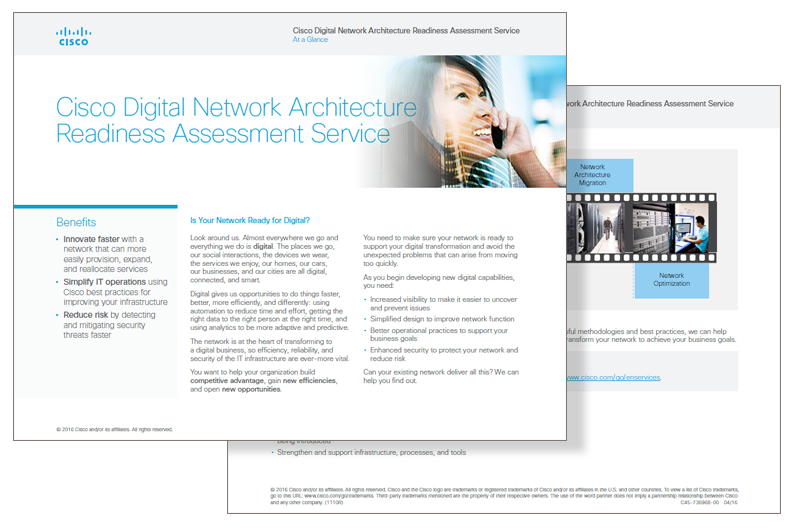The height and width of the screenshot is (530, 800).
Task: Click the 'Network Optimization' blue box
Action: point(671,280)
